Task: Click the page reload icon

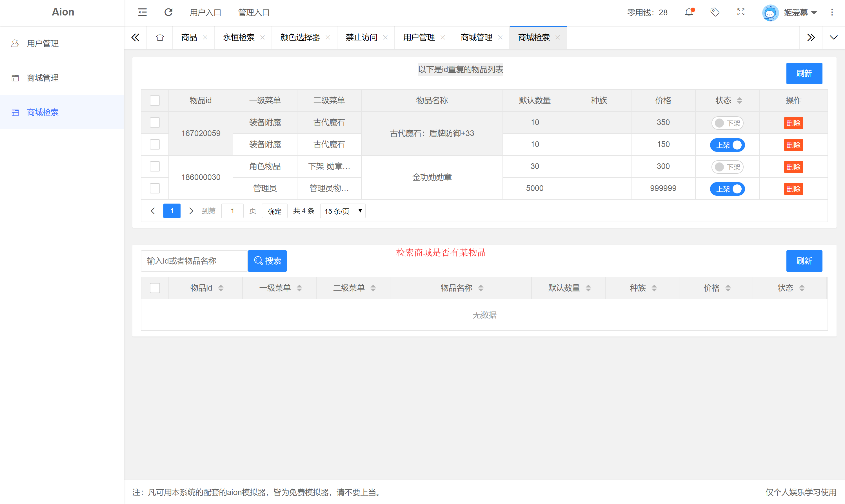Action: pos(168,13)
